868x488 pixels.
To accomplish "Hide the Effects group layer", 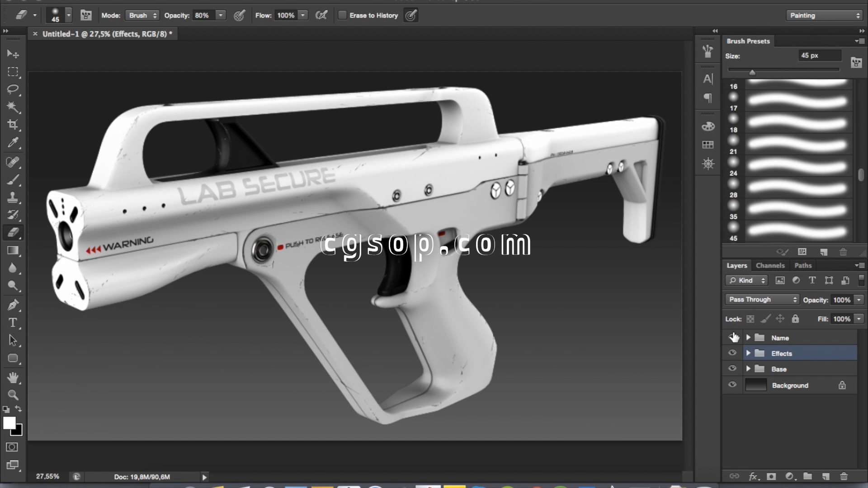I will pos(732,353).
